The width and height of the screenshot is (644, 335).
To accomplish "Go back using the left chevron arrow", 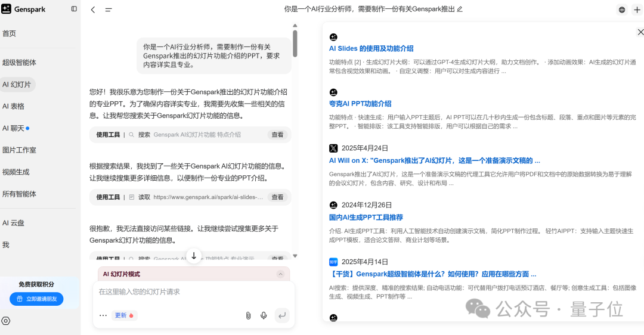I will coord(93,10).
